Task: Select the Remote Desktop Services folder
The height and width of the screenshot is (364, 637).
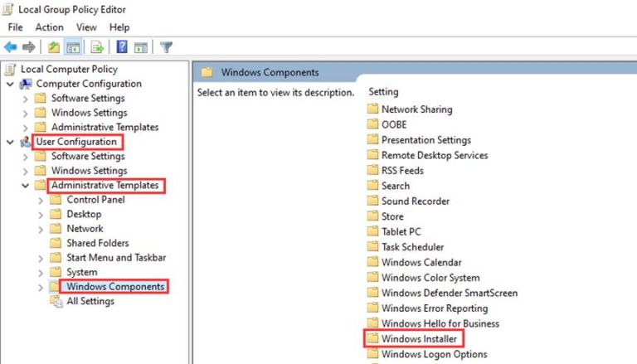Action: pyautogui.click(x=434, y=155)
